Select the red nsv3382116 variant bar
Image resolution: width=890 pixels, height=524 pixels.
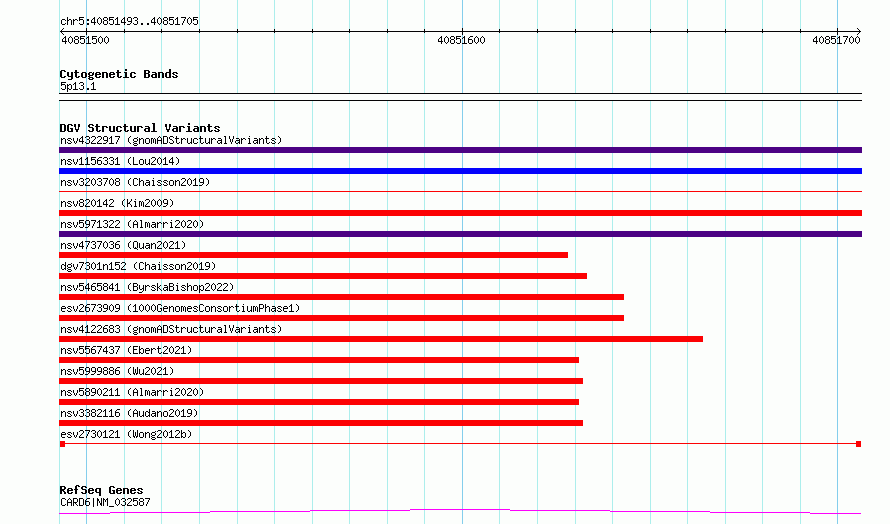click(x=321, y=423)
